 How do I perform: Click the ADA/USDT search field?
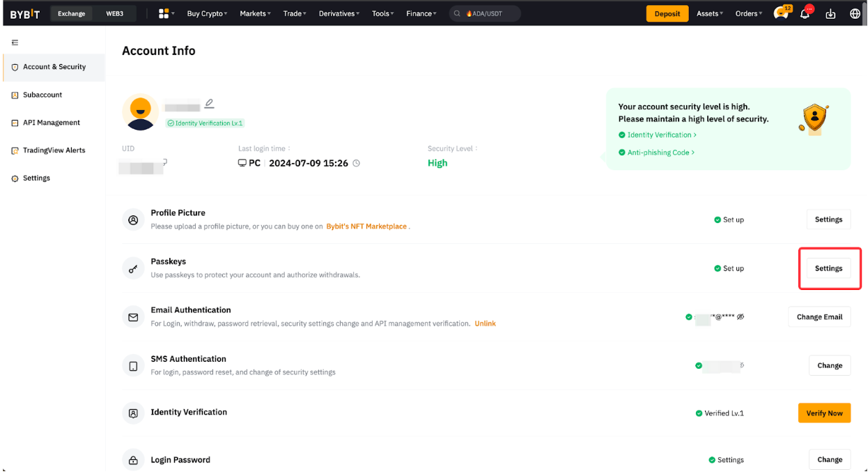coord(486,13)
